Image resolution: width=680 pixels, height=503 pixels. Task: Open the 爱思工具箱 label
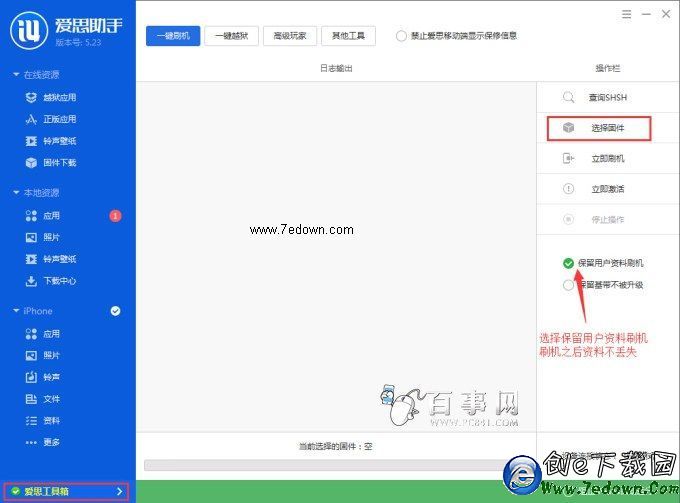point(46,491)
